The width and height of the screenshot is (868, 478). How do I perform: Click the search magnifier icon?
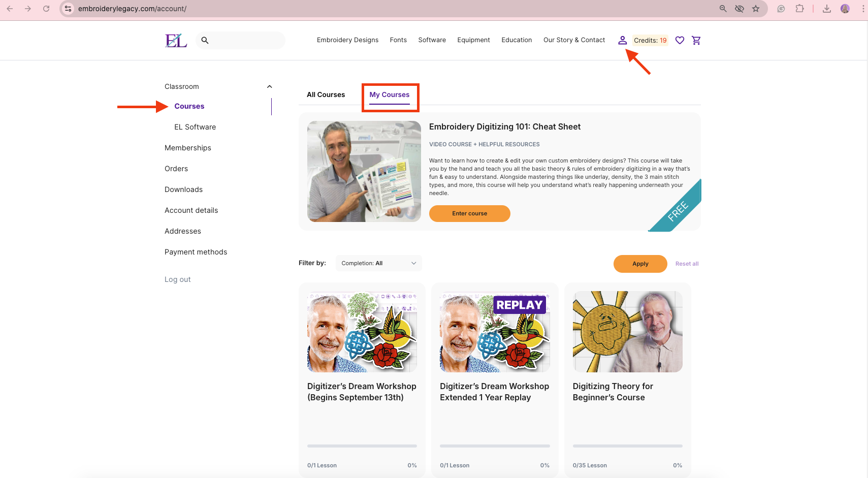coord(205,40)
